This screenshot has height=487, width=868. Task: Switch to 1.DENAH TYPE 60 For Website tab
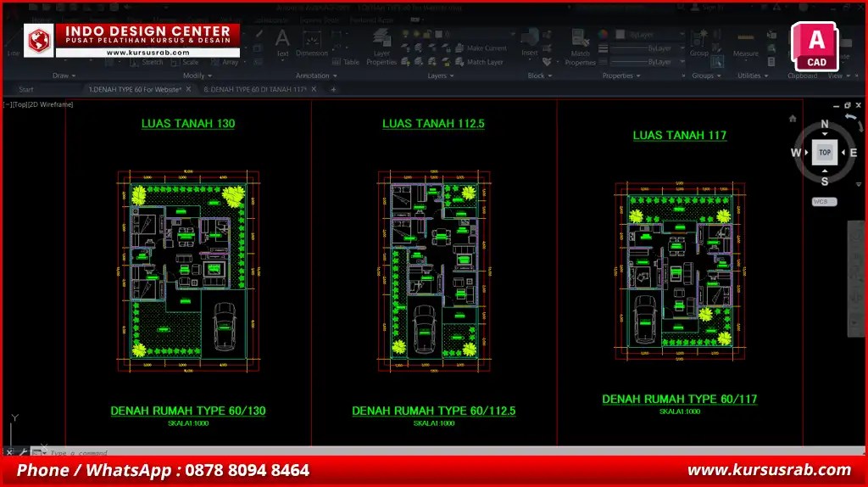click(x=135, y=89)
